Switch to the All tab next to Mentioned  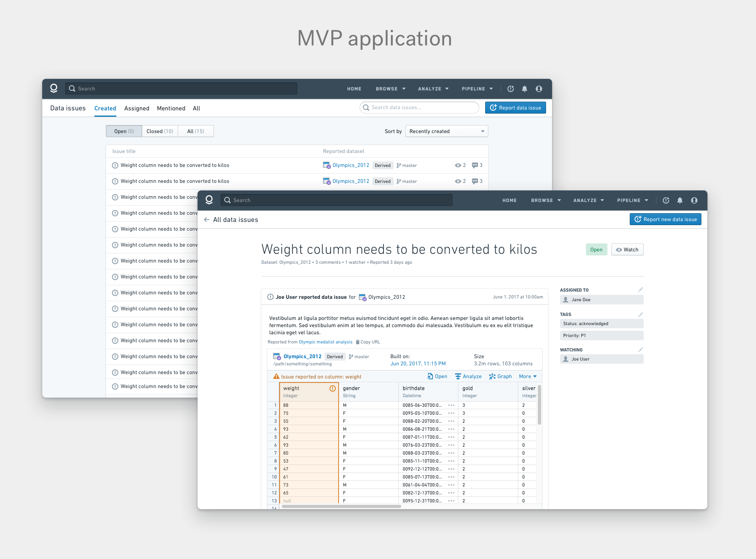click(x=196, y=108)
